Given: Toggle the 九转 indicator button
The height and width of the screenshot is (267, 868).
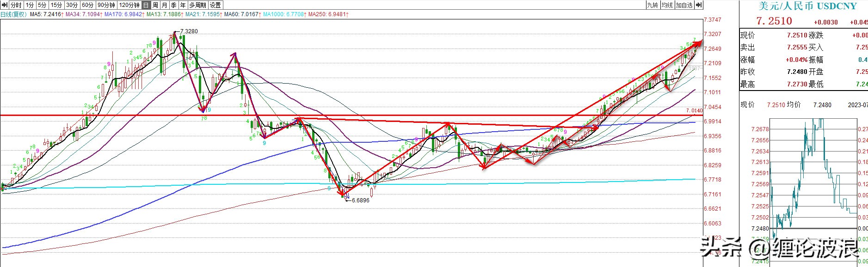Looking at the screenshot, I should [653, 5].
